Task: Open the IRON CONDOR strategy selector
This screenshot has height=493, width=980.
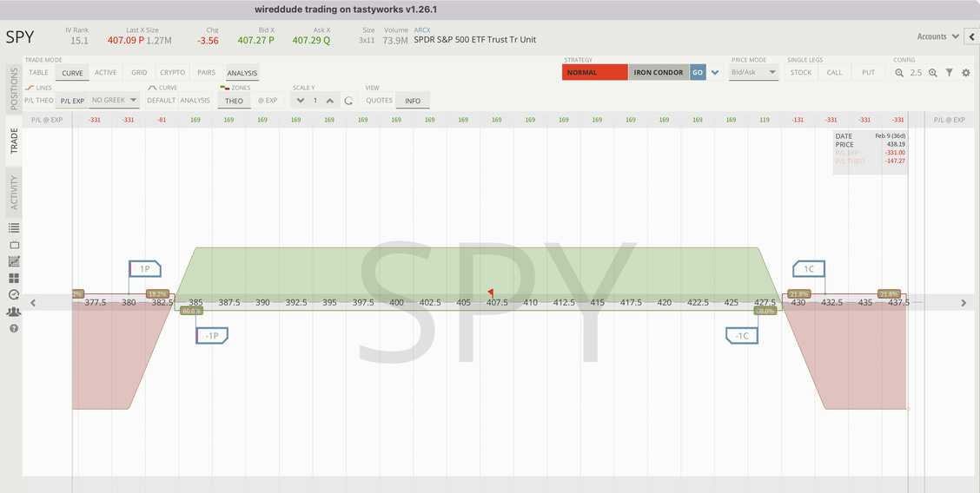Action: 659,72
